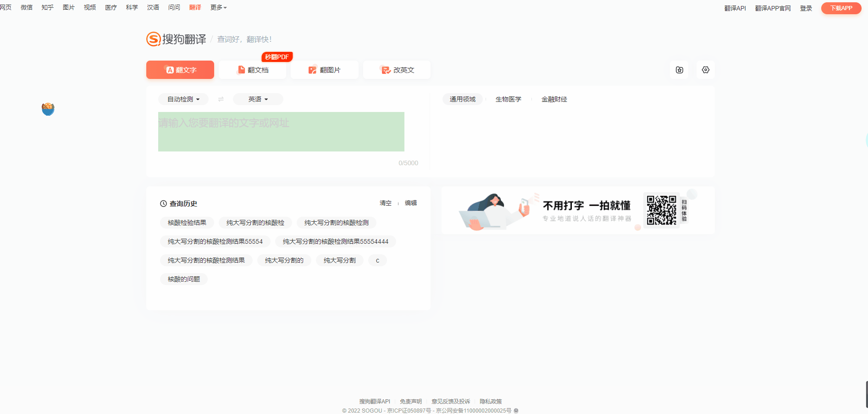Select history item 纯大写分割的
868x414 pixels.
coord(284,260)
